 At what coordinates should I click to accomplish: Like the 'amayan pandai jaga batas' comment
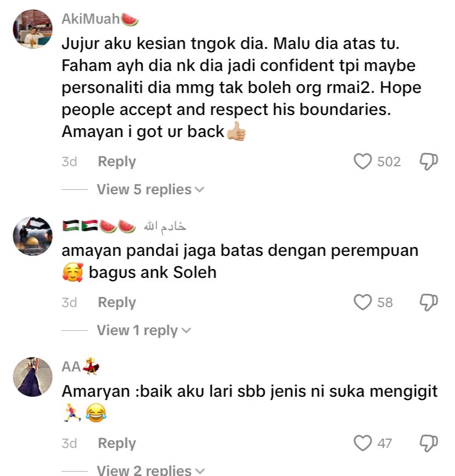[363, 302]
